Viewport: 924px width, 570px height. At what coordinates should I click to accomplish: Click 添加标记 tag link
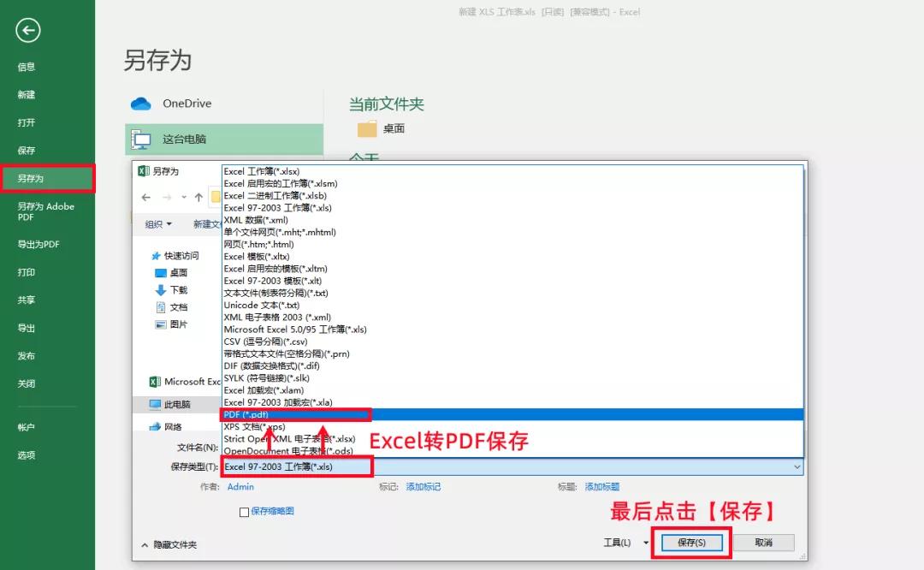pos(423,487)
